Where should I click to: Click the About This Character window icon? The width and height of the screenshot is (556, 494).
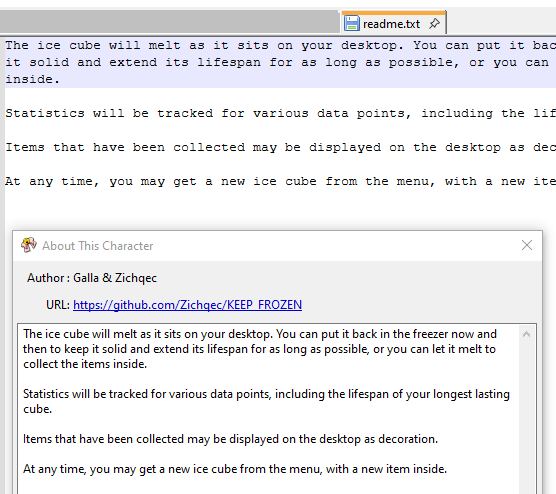tap(29, 245)
